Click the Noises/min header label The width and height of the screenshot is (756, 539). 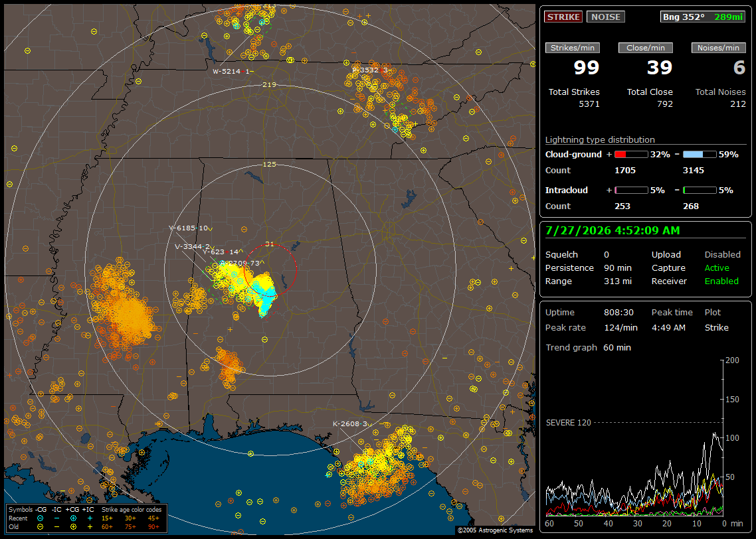[718, 48]
